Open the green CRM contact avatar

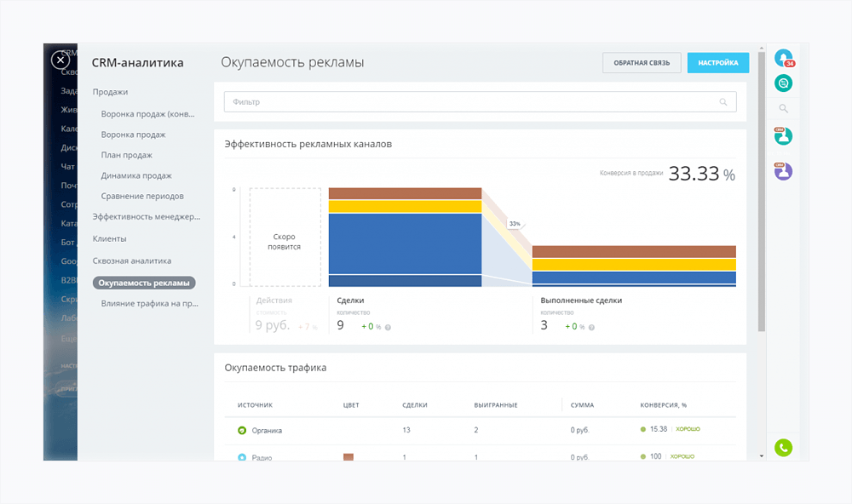click(x=783, y=136)
